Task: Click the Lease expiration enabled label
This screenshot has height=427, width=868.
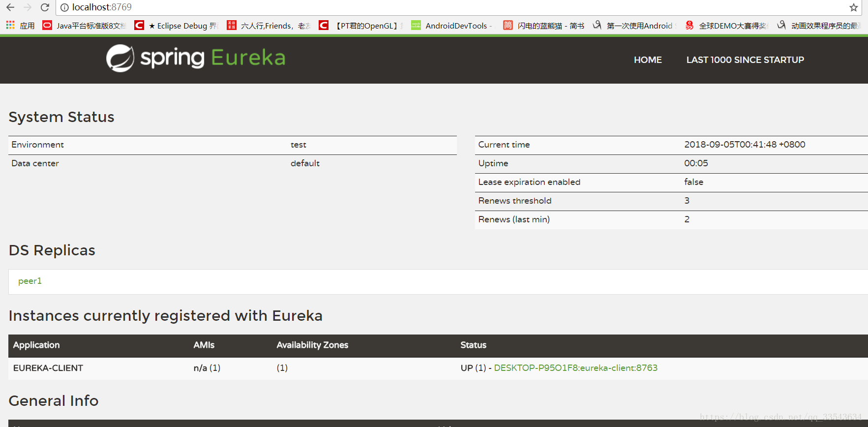Action: 529,182
